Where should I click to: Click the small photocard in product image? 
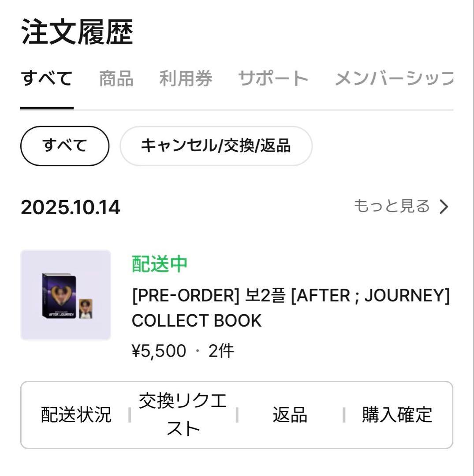[x=86, y=308]
